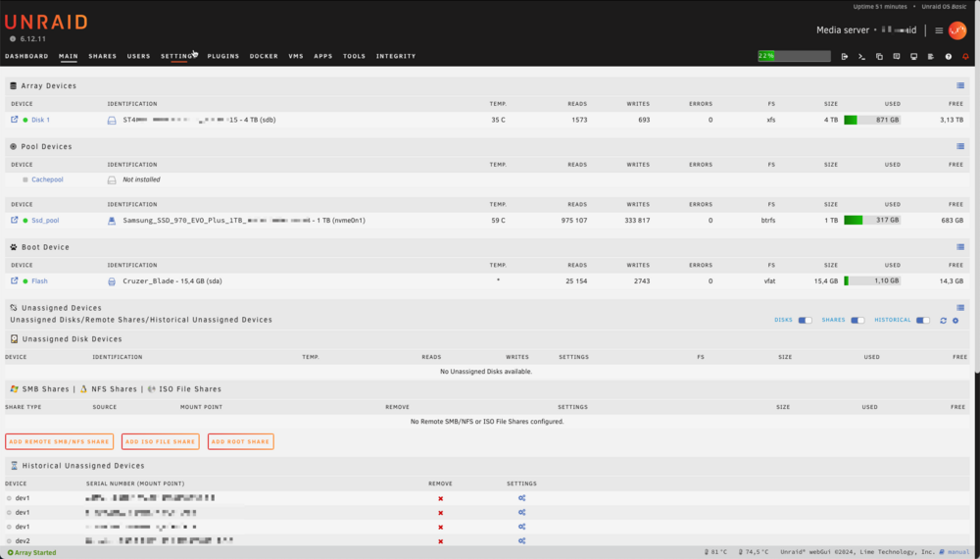Click the grey status square of Cachepool

[x=25, y=179]
